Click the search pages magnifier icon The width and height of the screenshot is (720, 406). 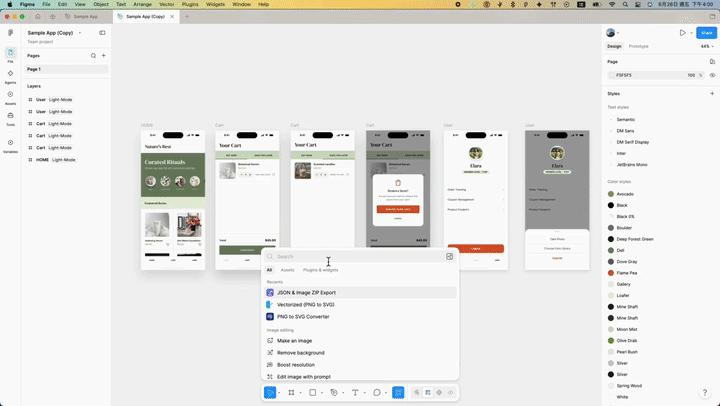[x=93, y=56]
